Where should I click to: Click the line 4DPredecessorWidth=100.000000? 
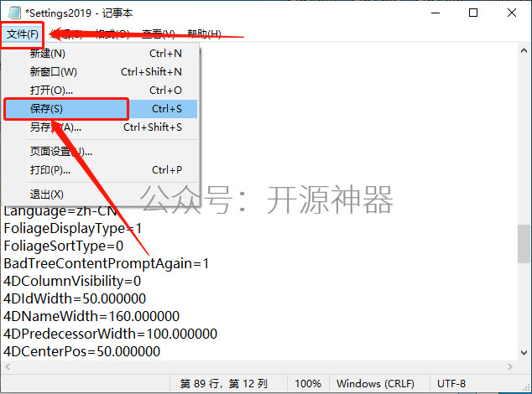(110, 334)
